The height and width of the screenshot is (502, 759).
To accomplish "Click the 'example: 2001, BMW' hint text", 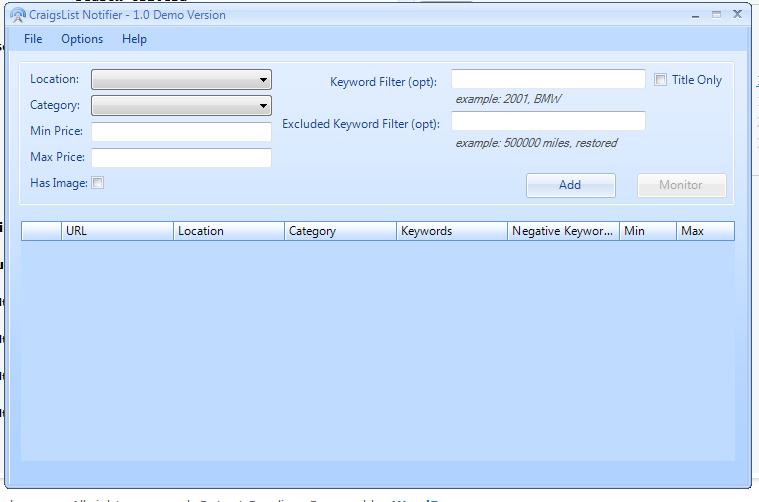I will (x=508, y=99).
